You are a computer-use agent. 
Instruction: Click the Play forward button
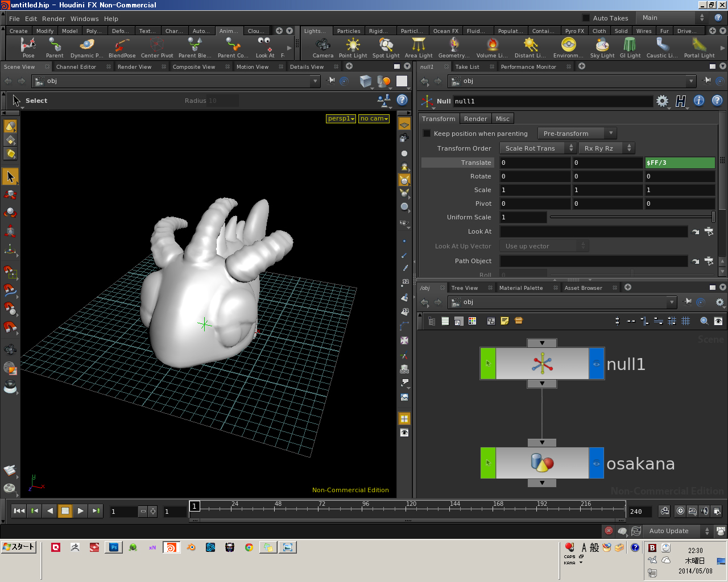coord(80,511)
